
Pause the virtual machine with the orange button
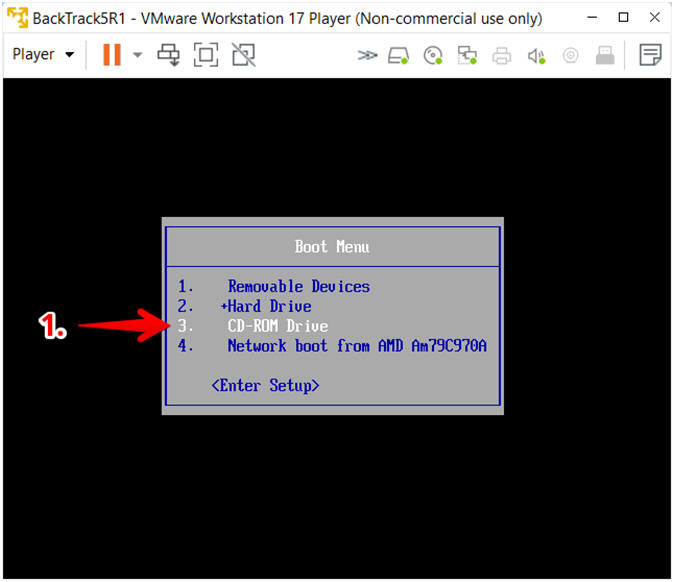[112, 55]
